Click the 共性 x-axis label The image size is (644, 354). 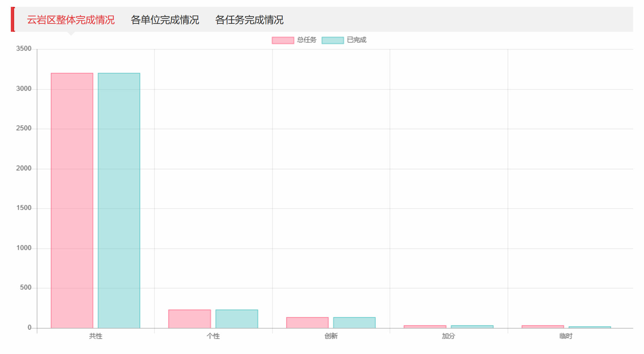pyautogui.click(x=96, y=336)
